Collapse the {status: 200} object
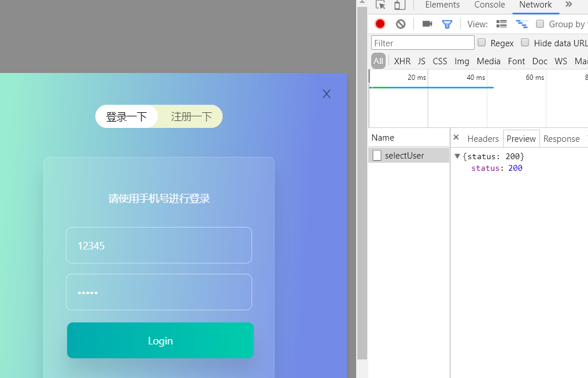Screen dimensions: 588x378 point(457,156)
